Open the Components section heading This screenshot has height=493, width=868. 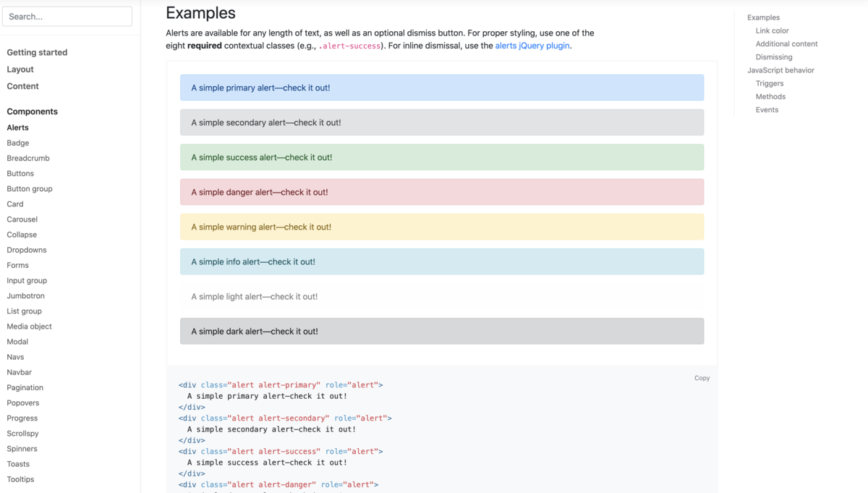pos(33,111)
